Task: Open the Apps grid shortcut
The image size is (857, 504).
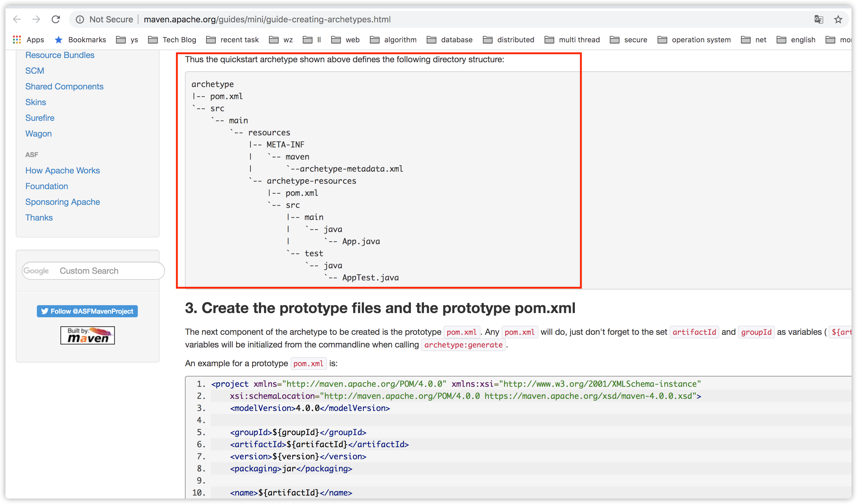Action: pyautogui.click(x=29, y=40)
